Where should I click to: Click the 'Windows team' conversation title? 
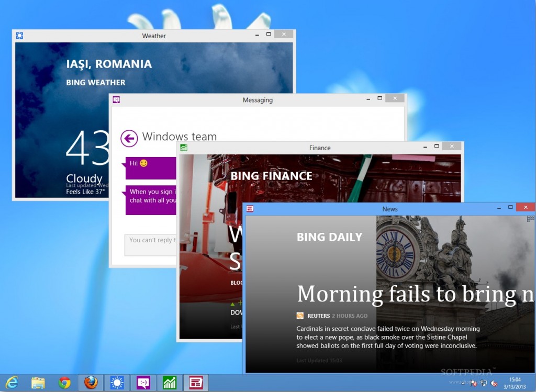click(x=180, y=137)
